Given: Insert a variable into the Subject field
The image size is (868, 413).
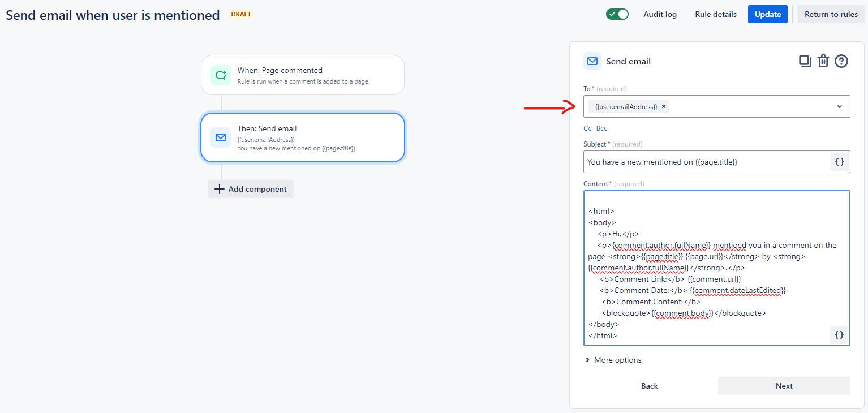Looking at the screenshot, I should click(839, 161).
